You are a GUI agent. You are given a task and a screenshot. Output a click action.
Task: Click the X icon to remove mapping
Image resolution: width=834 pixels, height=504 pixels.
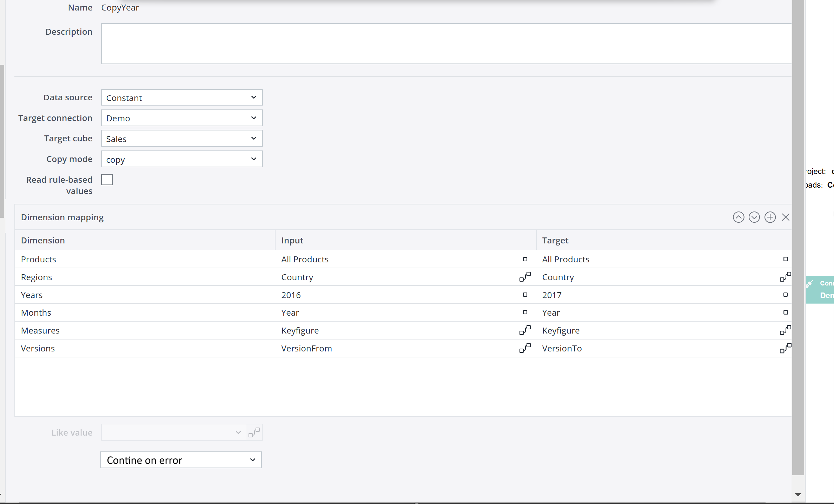point(786,217)
